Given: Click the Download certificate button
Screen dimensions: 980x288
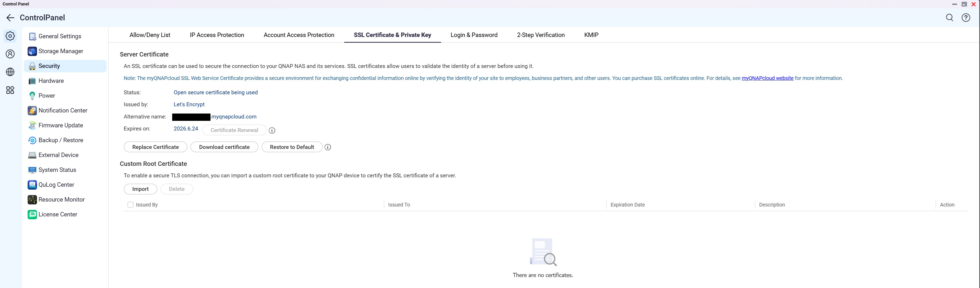Looking at the screenshot, I should (224, 147).
